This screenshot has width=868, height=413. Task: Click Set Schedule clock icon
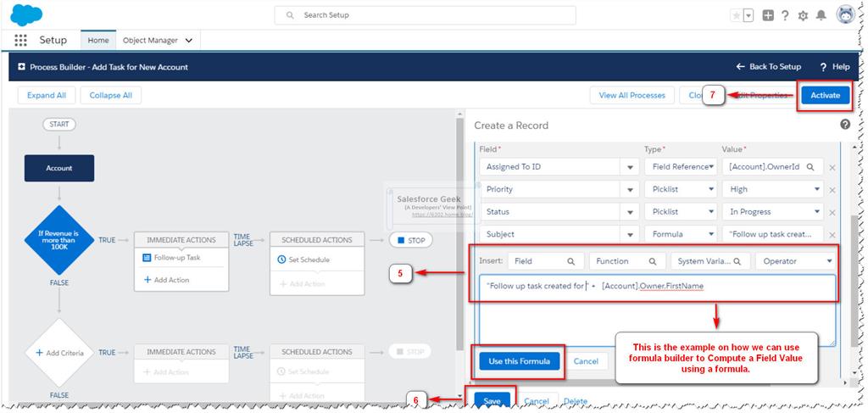[281, 260]
